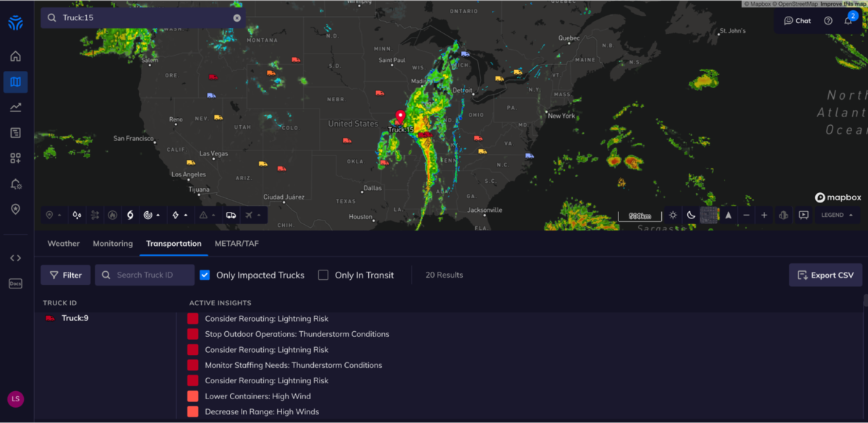Image resolution: width=868 pixels, height=423 pixels.
Task: Enable the wildfire layer icon
Action: click(x=112, y=215)
